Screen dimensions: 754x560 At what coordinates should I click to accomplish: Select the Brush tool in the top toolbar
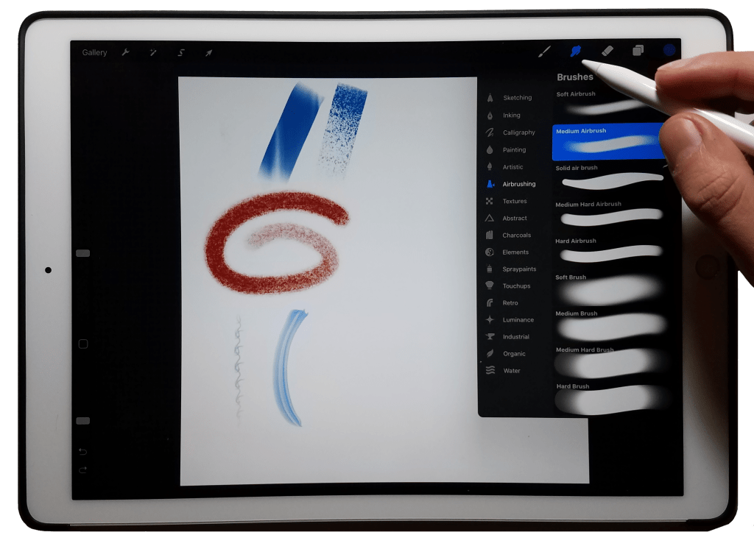click(x=545, y=51)
